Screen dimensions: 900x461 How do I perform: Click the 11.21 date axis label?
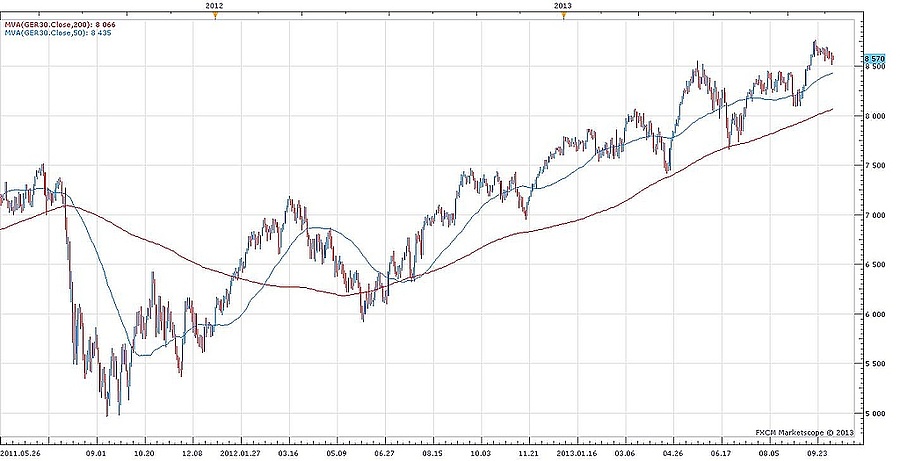click(x=527, y=451)
